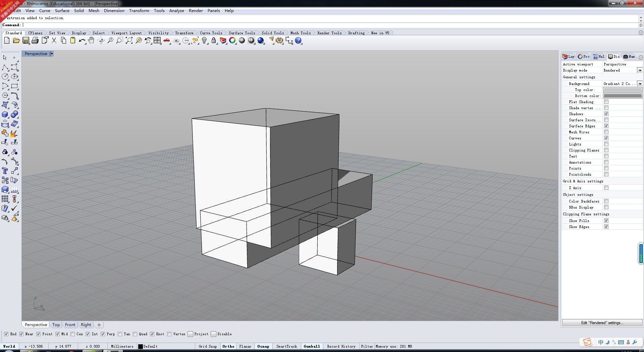The image size is (644, 352).
Task: Click the blue Render sphere icon
Action: point(261,41)
